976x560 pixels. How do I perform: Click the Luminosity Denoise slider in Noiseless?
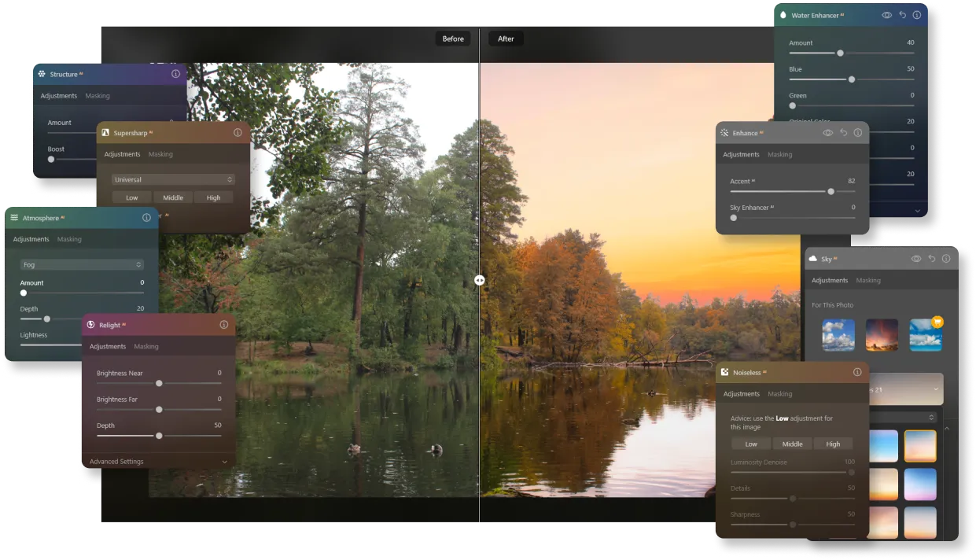pos(793,472)
